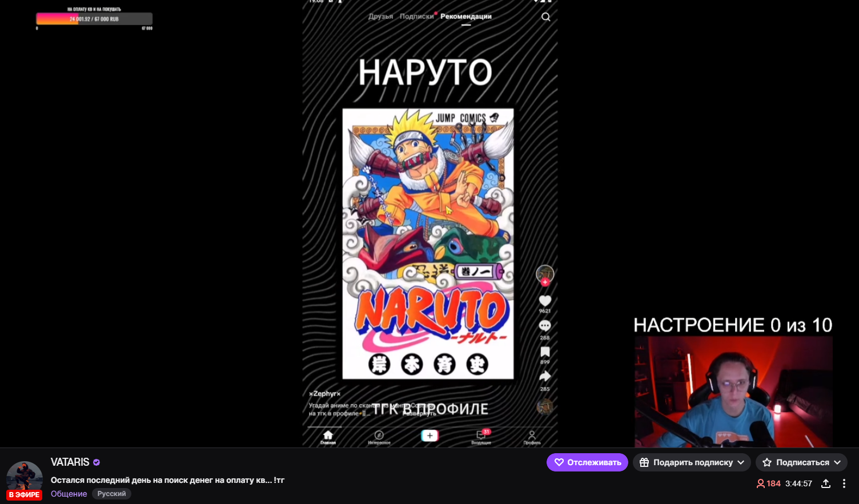Select the Рекомендации tab
The height and width of the screenshot is (504, 859).
[466, 17]
